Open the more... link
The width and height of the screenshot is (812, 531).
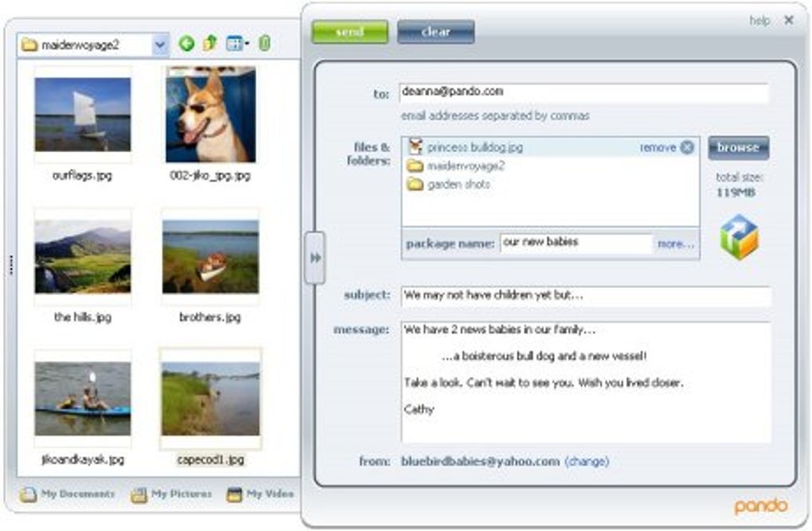point(675,244)
